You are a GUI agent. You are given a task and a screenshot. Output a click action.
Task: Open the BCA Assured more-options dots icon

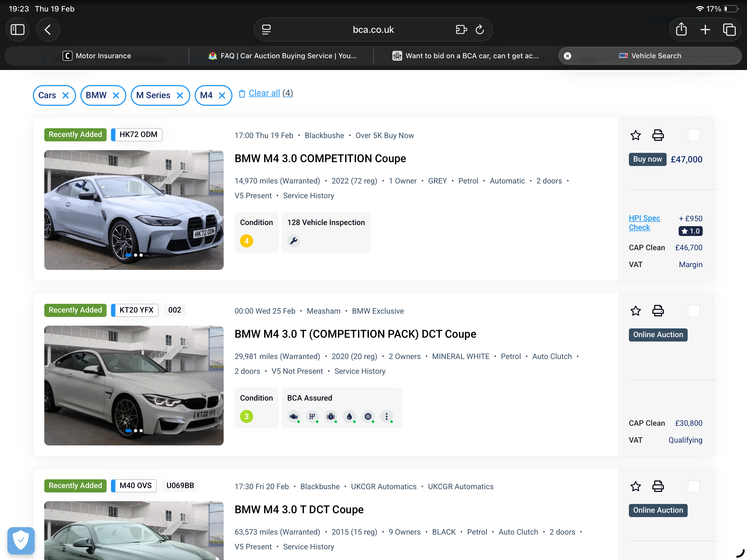point(387,416)
